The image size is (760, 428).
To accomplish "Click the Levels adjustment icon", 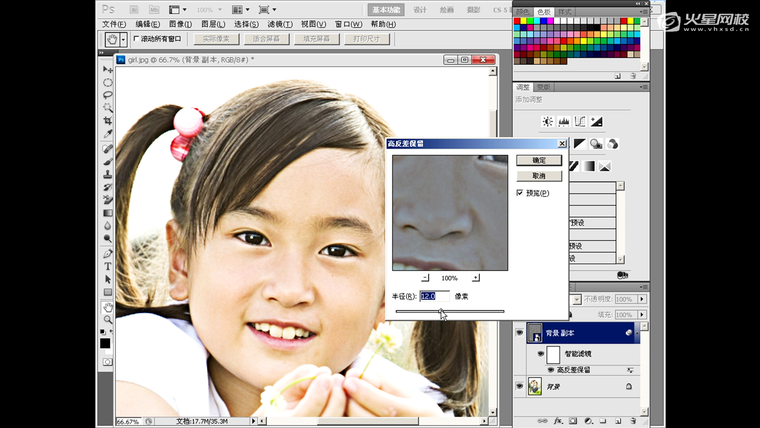I will tap(564, 121).
